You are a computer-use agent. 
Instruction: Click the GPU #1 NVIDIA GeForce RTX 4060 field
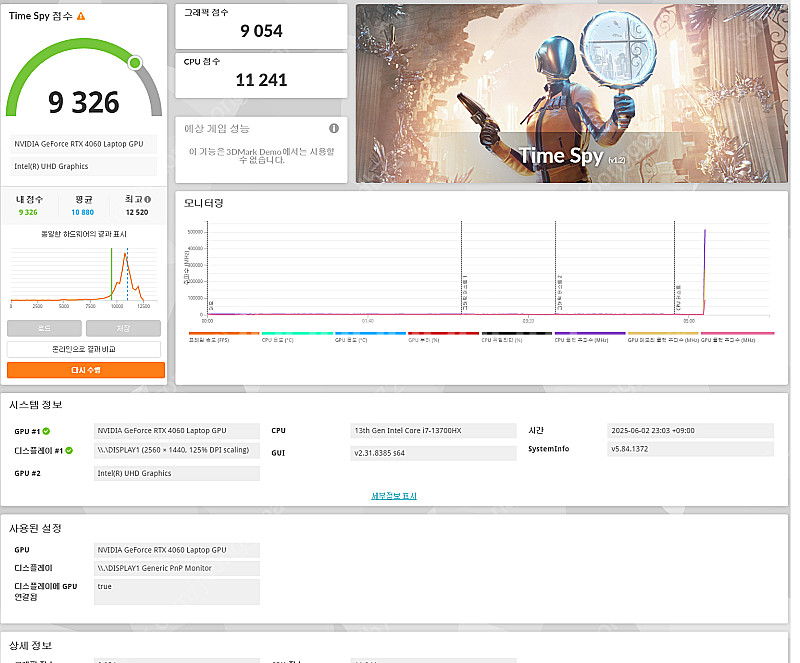(x=177, y=431)
